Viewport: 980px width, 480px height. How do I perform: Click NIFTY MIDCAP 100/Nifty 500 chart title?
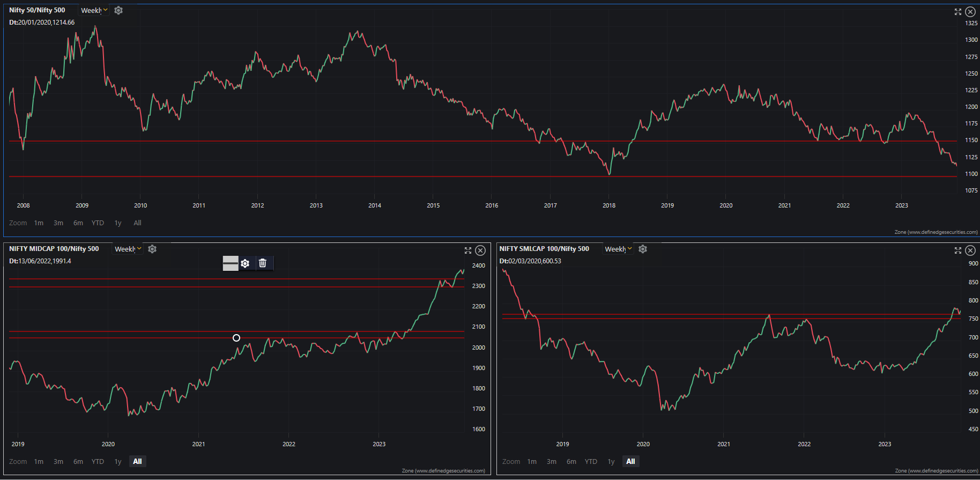[54, 249]
